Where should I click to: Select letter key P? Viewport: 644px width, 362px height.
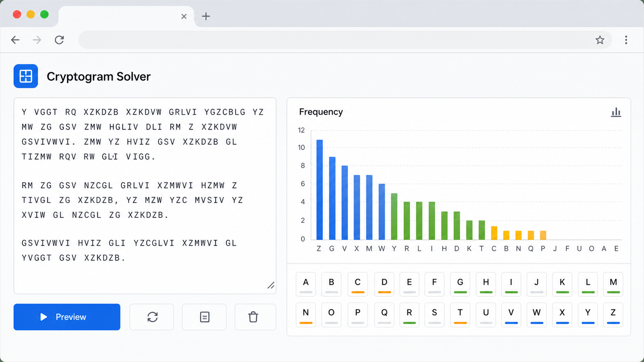(x=357, y=315)
